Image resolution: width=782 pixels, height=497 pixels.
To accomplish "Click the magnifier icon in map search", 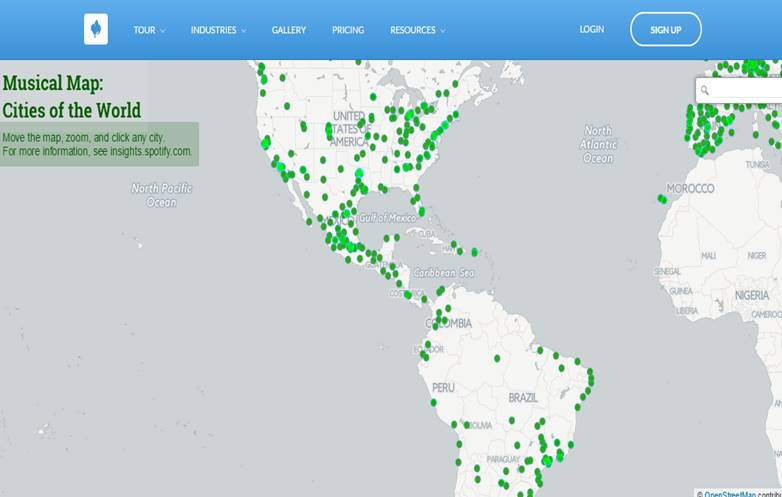I will pos(705,90).
